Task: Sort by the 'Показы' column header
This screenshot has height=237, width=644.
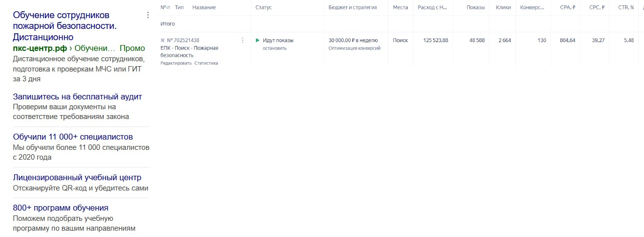Action: click(x=476, y=8)
